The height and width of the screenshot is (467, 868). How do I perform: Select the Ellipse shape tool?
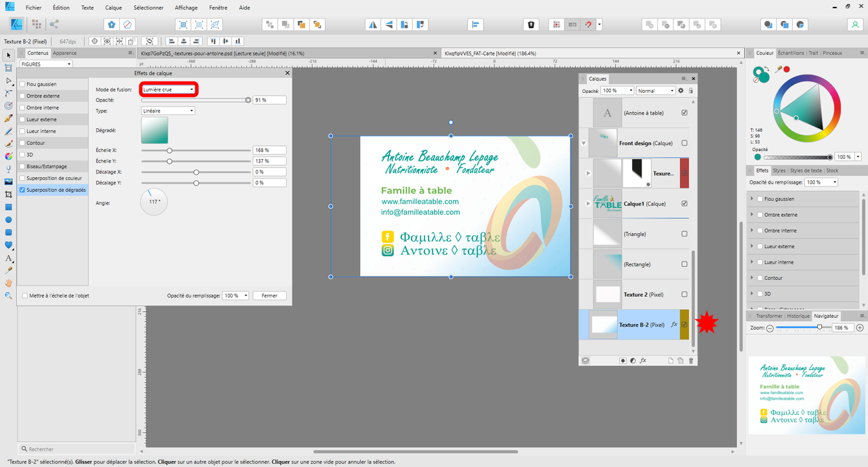pos(9,220)
